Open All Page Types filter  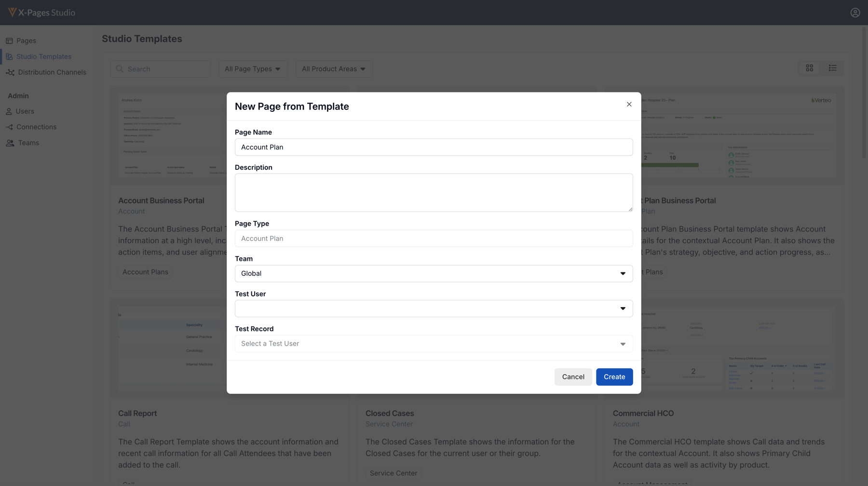253,69
